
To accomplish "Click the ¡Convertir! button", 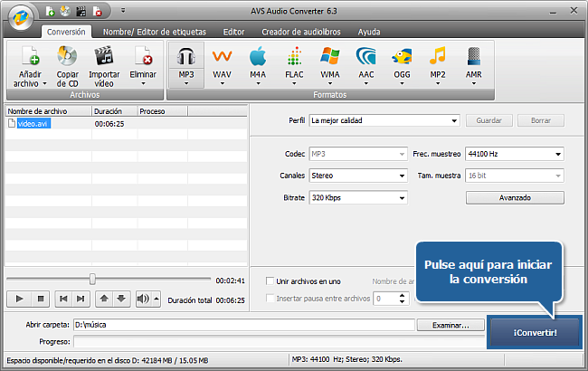I will (534, 330).
